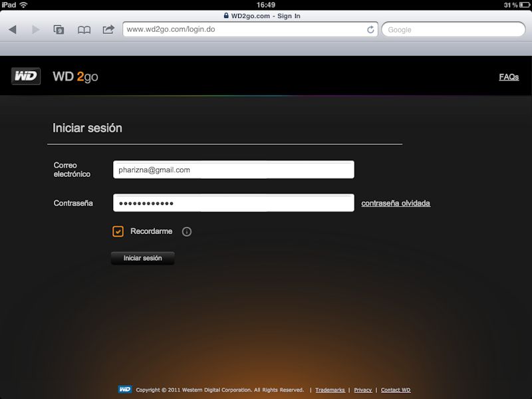This screenshot has height=399, width=532.
Task: Tap the battery indicator icon
Action: [524, 5]
